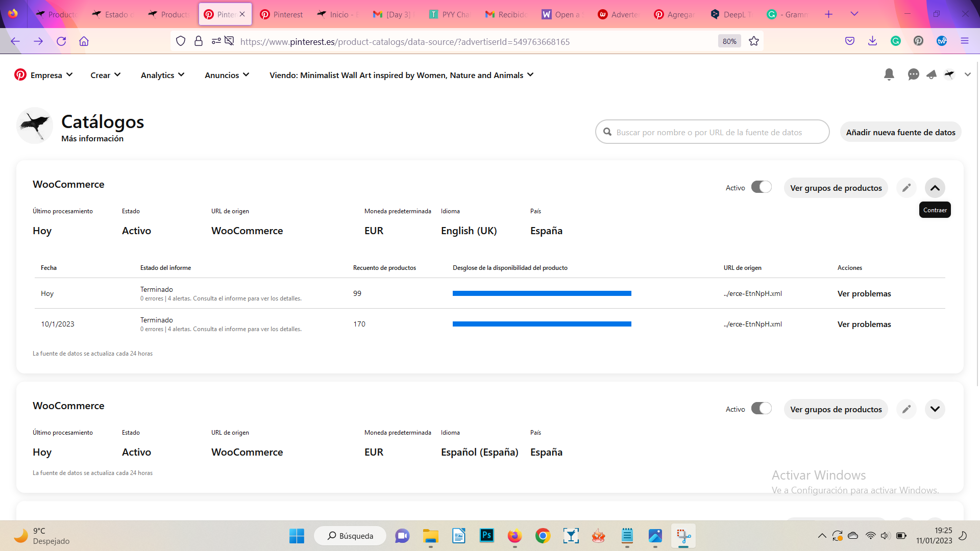Image resolution: width=980 pixels, height=551 pixels.
Task: Open Firefox hamburger application menu
Action: tap(965, 41)
